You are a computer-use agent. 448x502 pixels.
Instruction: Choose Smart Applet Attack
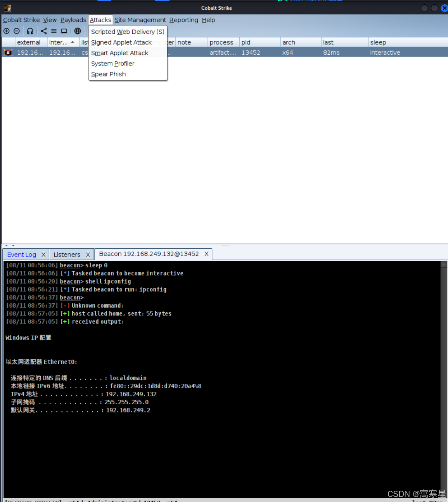click(128, 53)
